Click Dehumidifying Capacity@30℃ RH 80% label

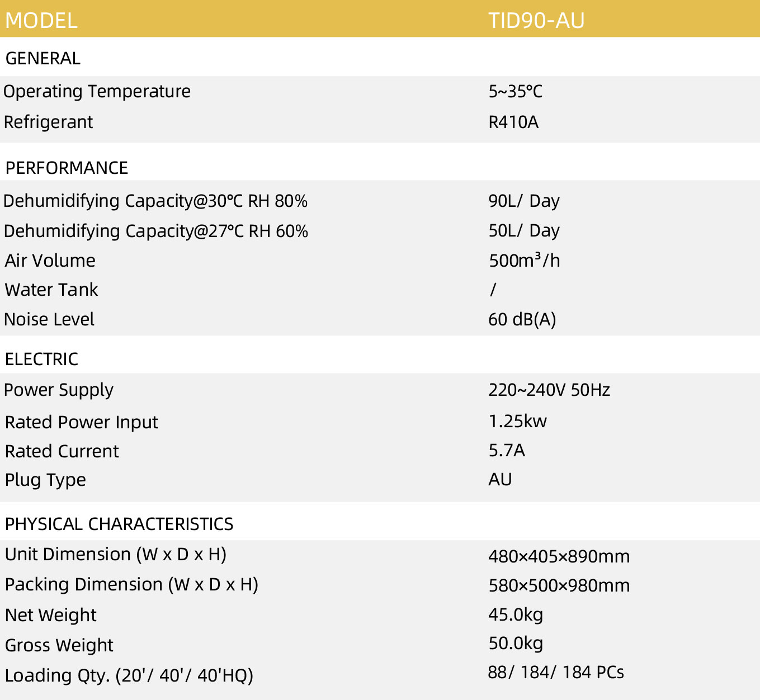coord(155,201)
